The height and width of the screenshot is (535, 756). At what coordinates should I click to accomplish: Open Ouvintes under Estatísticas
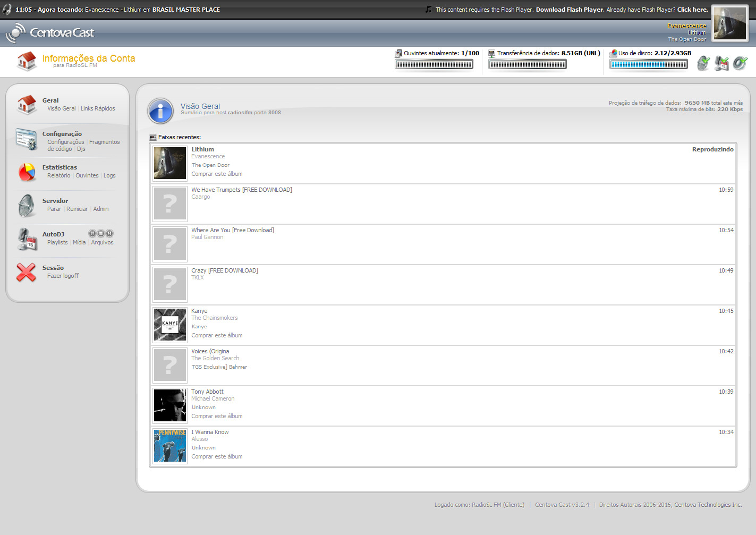(x=87, y=175)
